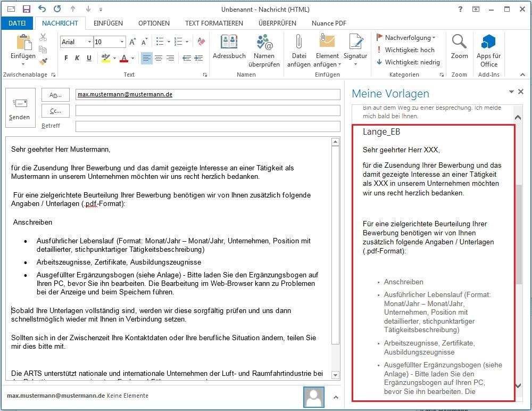The image size is (532, 411).
Task: Increase font size with the grow font icon
Action: coord(132,42)
